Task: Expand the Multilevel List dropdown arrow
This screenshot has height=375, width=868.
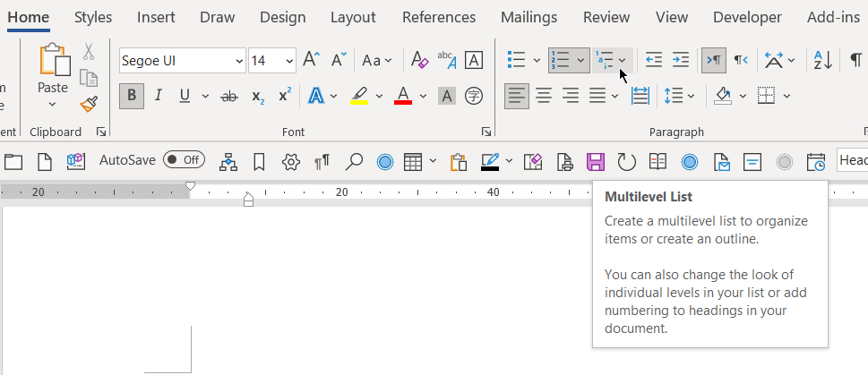Action: pos(623,60)
